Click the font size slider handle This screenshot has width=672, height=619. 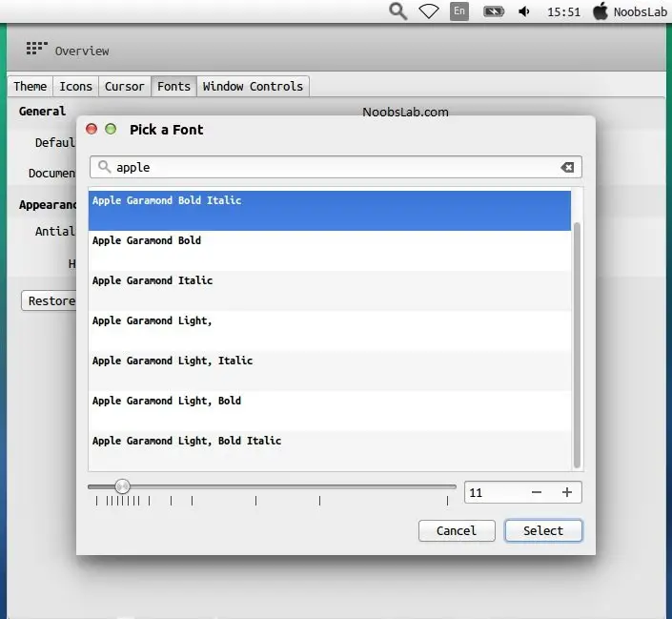pos(122,486)
